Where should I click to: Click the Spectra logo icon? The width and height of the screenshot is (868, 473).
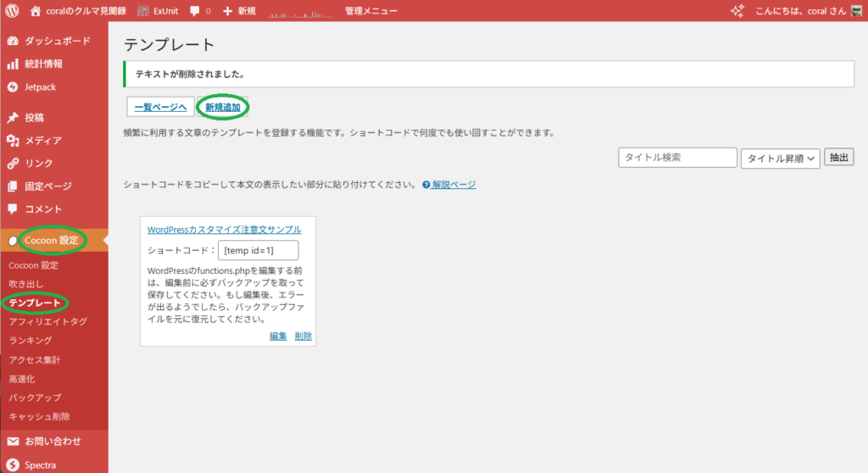[13, 465]
